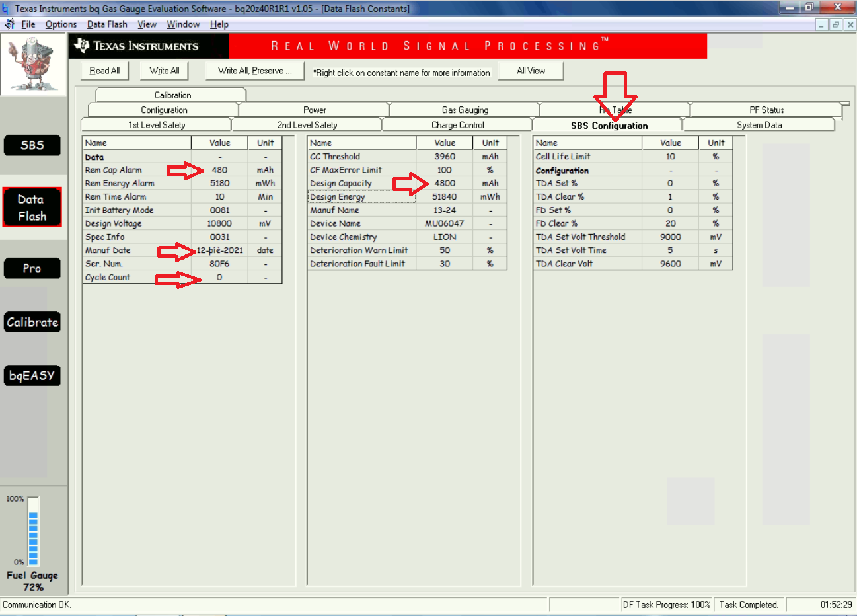Switch to the 2nd Level Safety tab
Screen dimensions: 857x616
[307, 125]
